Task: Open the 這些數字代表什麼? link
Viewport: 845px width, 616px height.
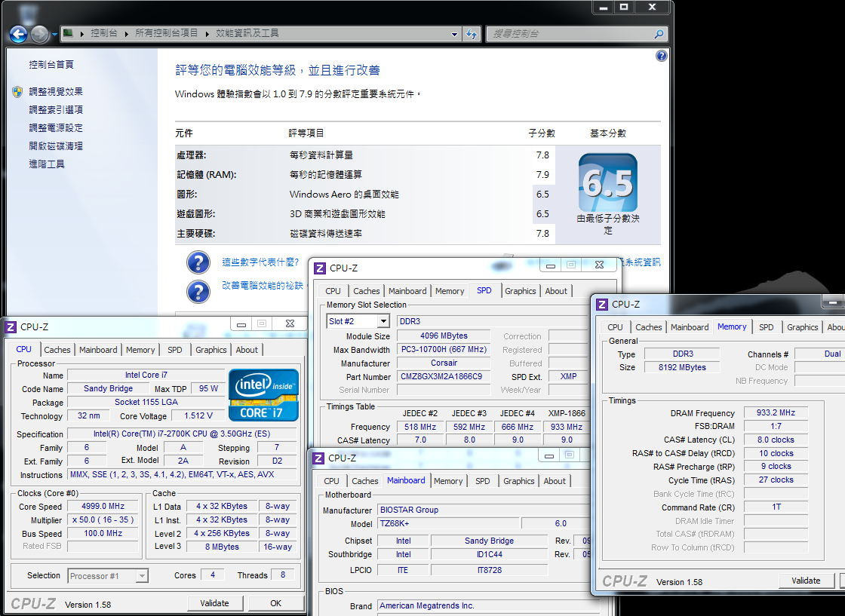Action: [x=260, y=262]
